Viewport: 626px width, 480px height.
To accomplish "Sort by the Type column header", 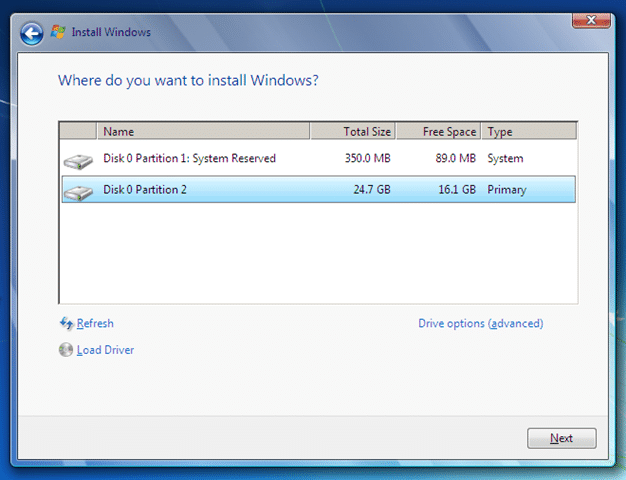I will [529, 131].
